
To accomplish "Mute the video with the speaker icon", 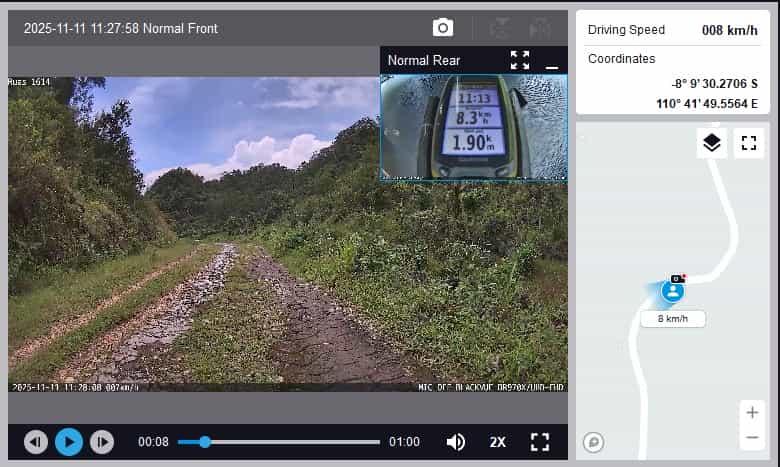I will pos(456,441).
